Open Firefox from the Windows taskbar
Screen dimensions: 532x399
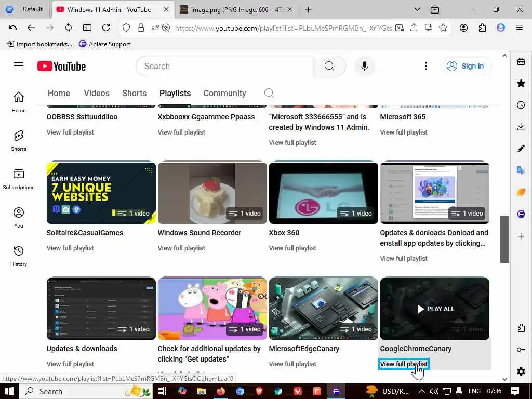tap(221, 391)
